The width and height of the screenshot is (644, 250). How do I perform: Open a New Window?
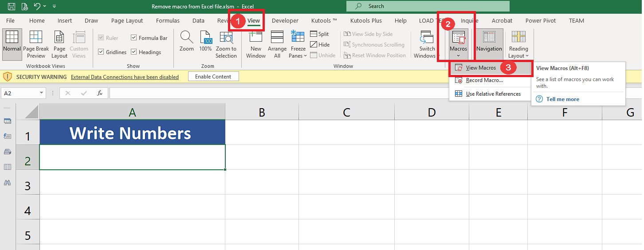point(256,44)
